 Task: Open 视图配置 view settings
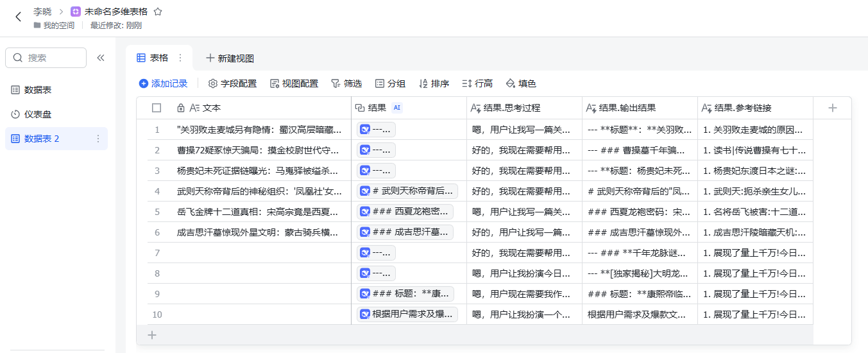click(294, 83)
